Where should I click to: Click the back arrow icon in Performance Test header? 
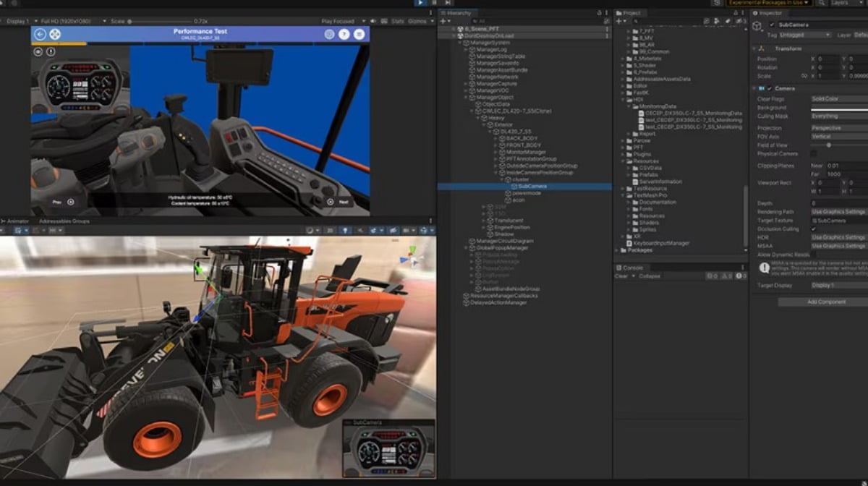coord(40,34)
